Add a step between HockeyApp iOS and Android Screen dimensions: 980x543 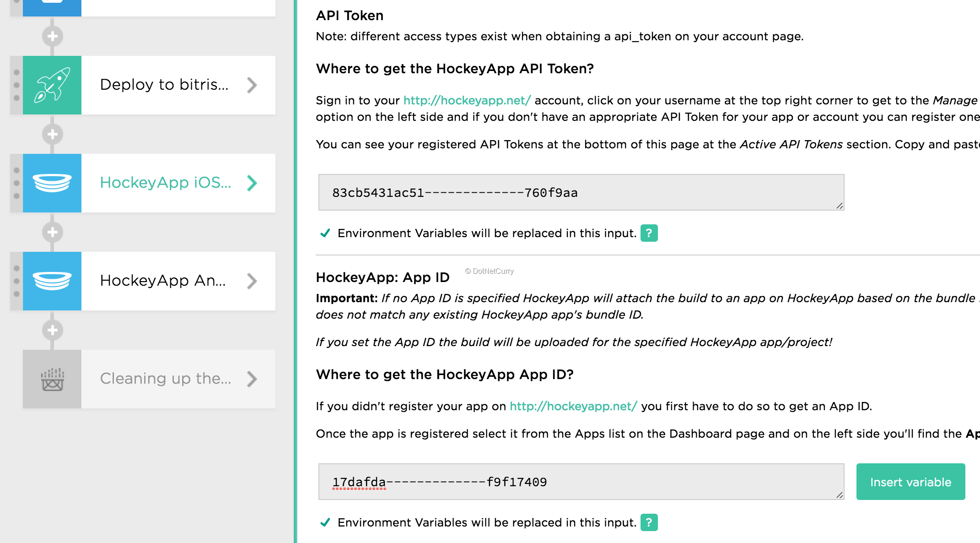pyautogui.click(x=53, y=232)
